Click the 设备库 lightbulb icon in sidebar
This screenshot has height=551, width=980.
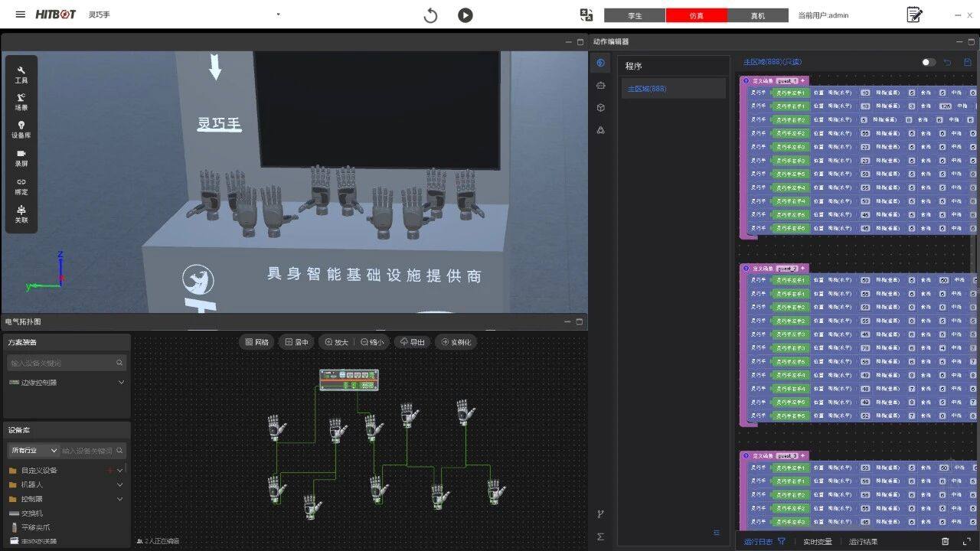21,129
